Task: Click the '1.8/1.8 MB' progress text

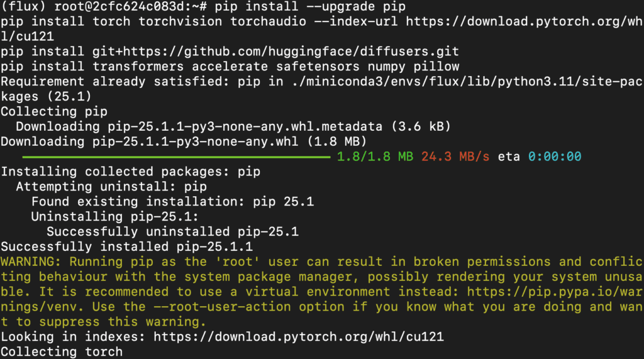Action: click(x=375, y=157)
